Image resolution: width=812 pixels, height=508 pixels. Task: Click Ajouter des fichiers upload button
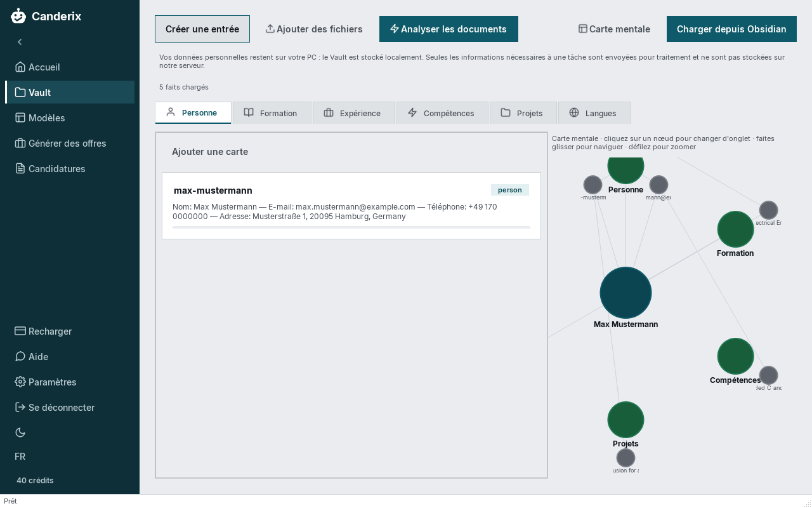point(314,29)
